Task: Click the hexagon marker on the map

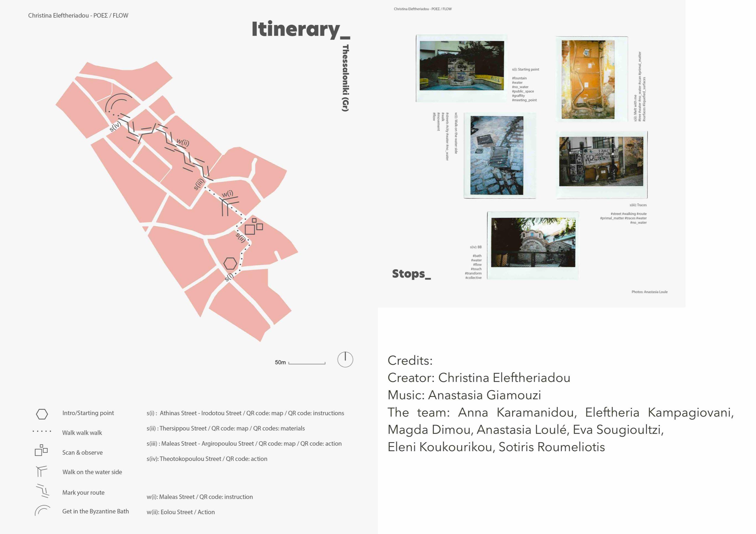Action: pos(230,264)
